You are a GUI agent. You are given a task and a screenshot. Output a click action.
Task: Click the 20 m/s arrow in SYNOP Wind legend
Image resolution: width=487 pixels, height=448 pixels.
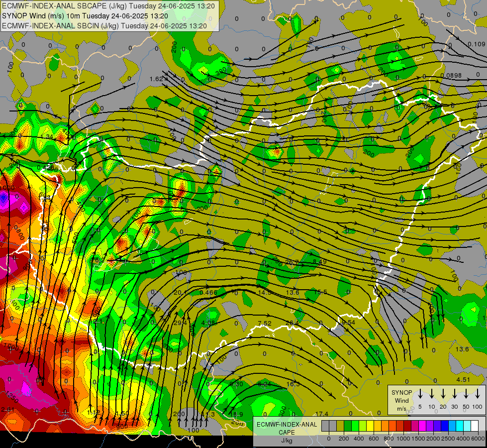point(443,394)
